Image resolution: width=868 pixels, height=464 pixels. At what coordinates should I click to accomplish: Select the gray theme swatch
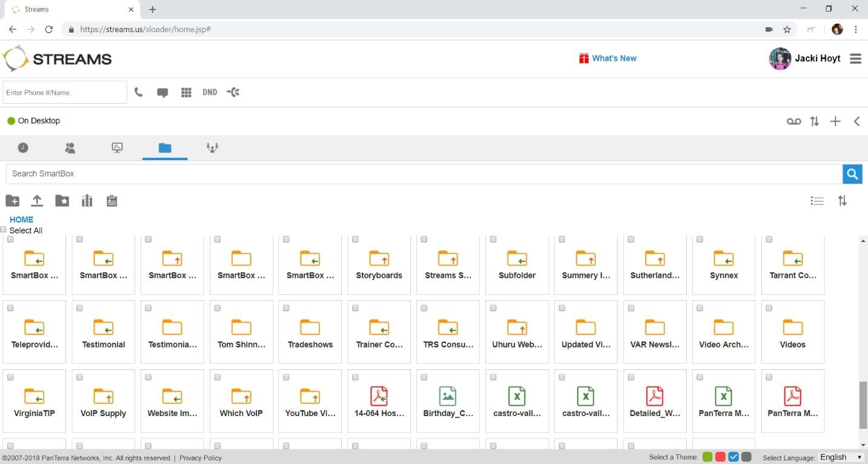(746, 457)
